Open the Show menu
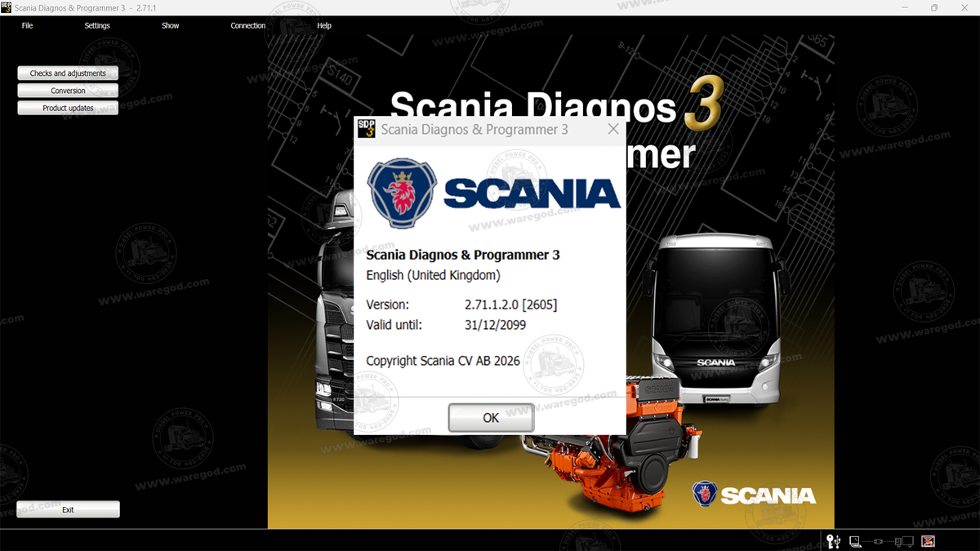Viewport: 980px width, 551px height. click(170, 25)
